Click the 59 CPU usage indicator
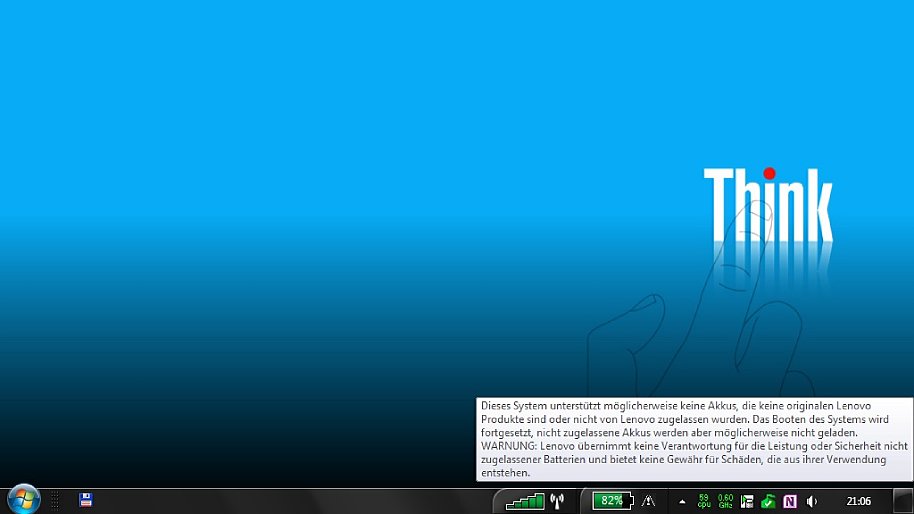This screenshot has height=514, width=914. pyautogui.click(x=704, y=500)
